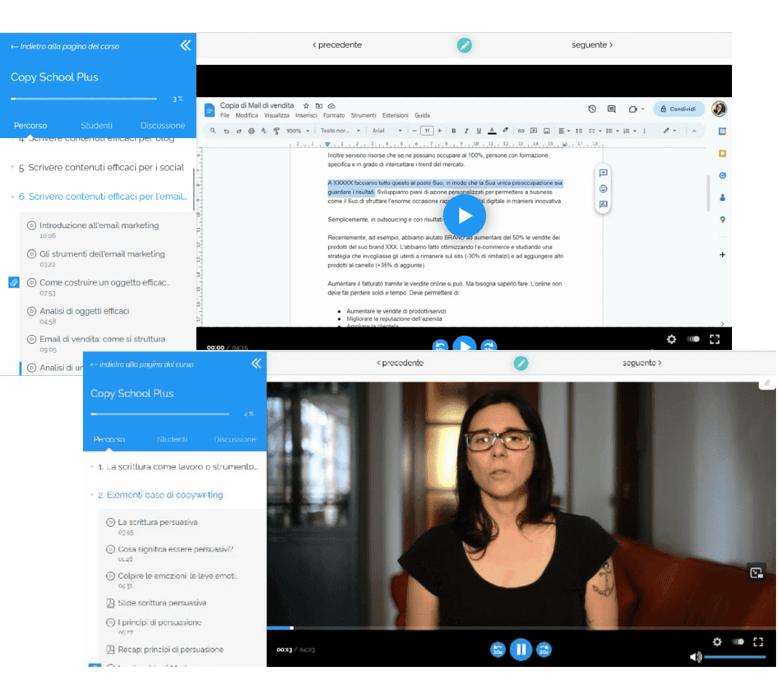Click the add comment icon beside the document
Screen dimensions: 778x700
[x=603, y=173]
